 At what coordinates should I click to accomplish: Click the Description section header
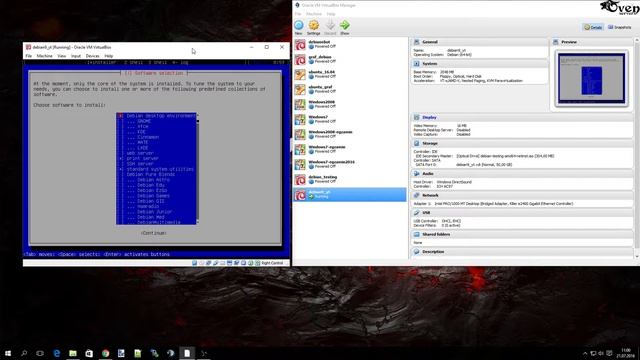pos(522,252)
